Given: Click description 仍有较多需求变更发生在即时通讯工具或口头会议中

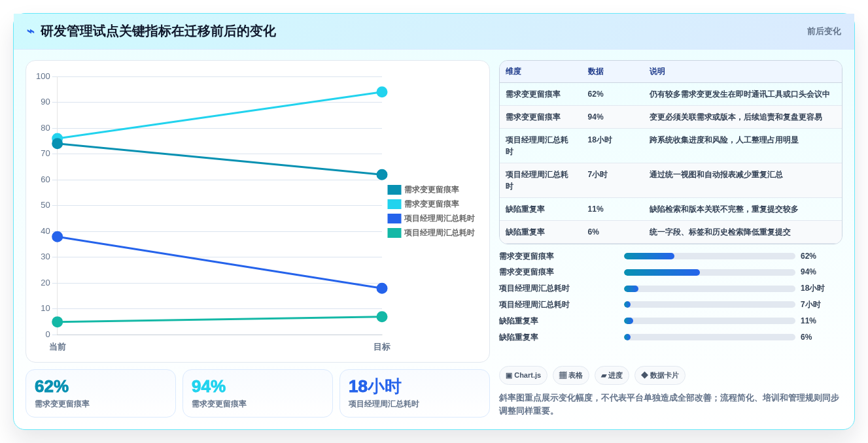Looking at the screenshot, I should coord(740,94).
